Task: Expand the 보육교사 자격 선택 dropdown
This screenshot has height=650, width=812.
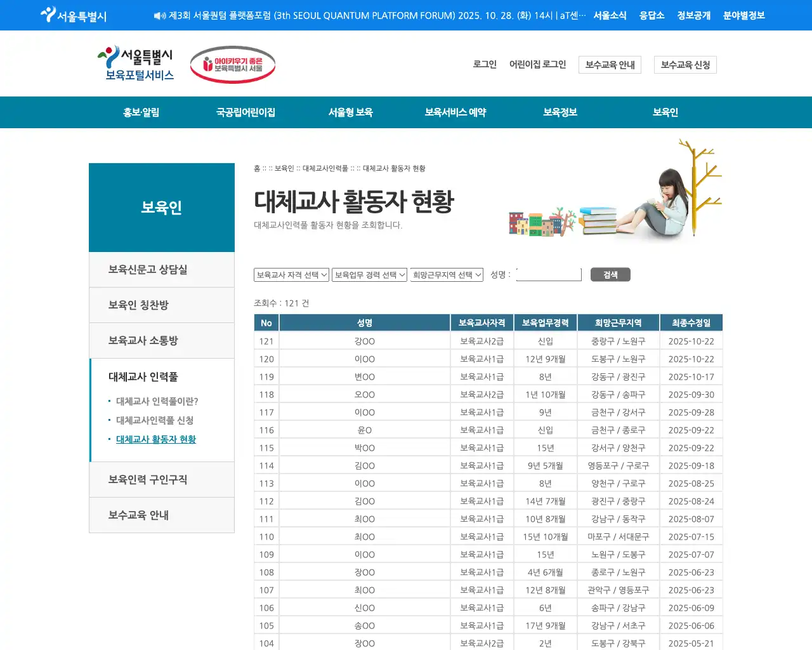Action: coord(291,274)
